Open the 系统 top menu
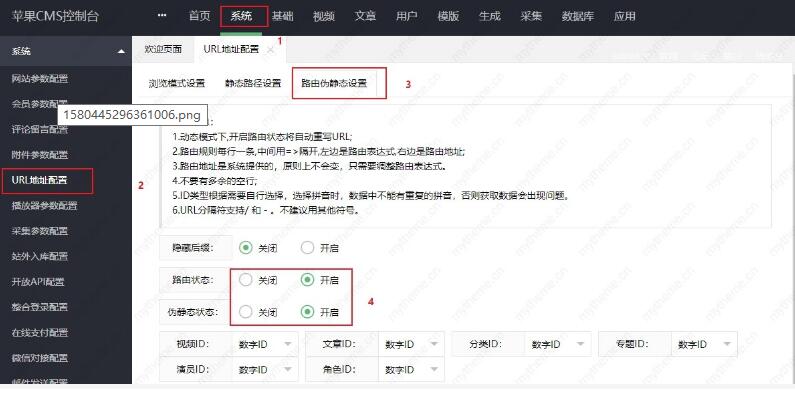Viewport: 795px width, 398px height. [241, 16]
